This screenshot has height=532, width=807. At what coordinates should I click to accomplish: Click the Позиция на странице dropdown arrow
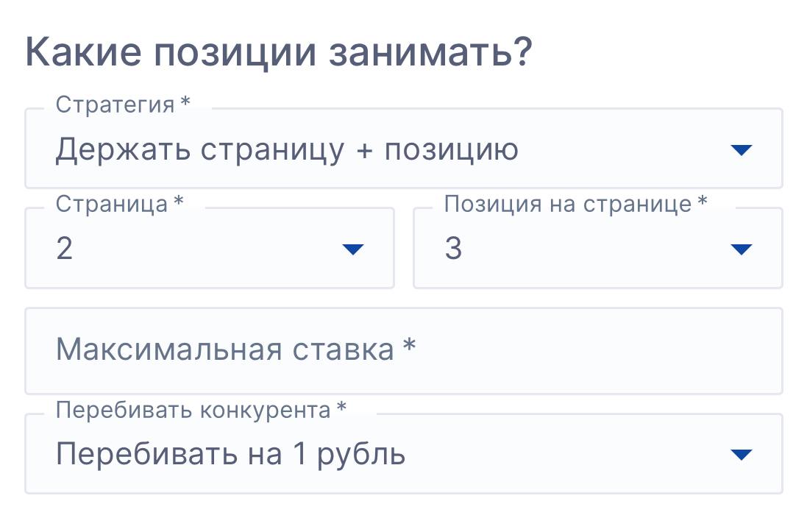pos(741,249)
